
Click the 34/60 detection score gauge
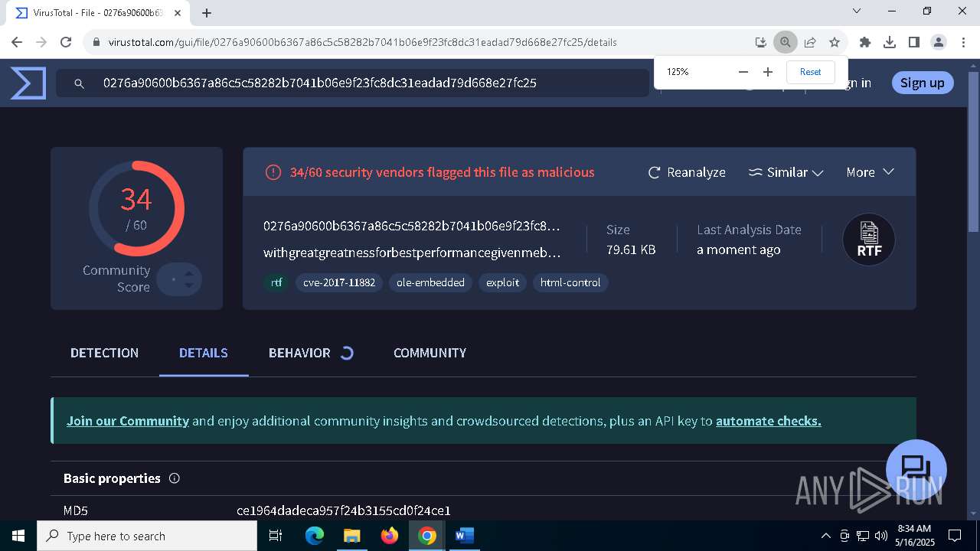[x=136, y=208]
